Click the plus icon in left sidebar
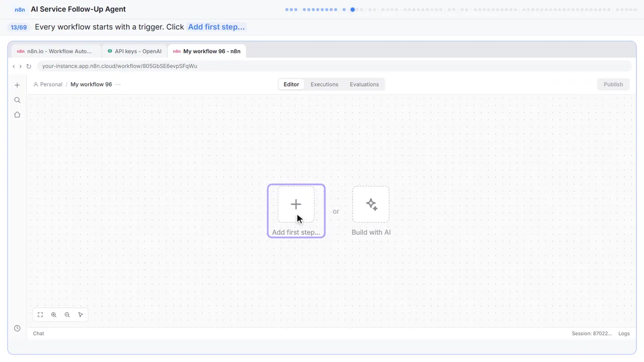This screenshot has height=362, width=644. (17, 85)
